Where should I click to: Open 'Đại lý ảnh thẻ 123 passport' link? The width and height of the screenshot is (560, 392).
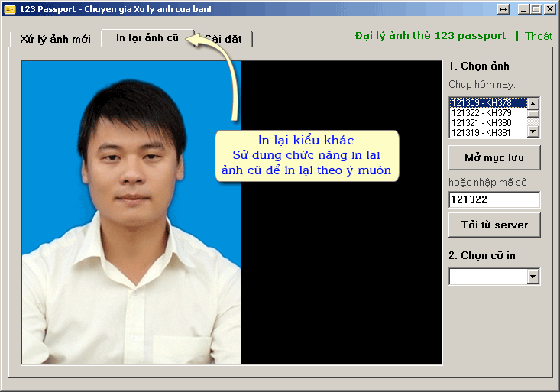pos(430,36)
